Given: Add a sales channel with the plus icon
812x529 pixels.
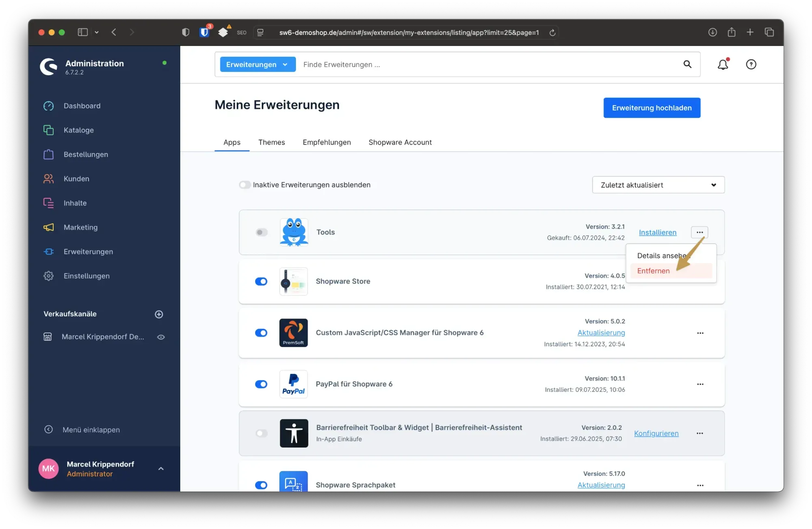Looking at the screenshot, I should (159, 314).
